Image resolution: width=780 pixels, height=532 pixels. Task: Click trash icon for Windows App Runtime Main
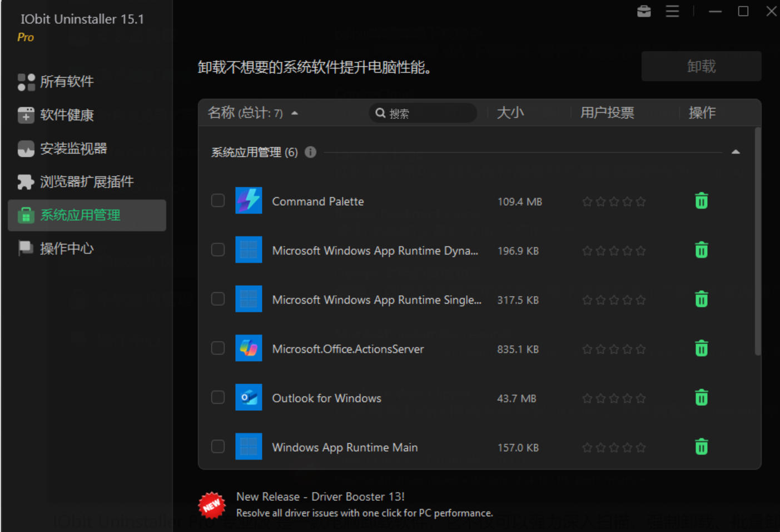point(701,447)
